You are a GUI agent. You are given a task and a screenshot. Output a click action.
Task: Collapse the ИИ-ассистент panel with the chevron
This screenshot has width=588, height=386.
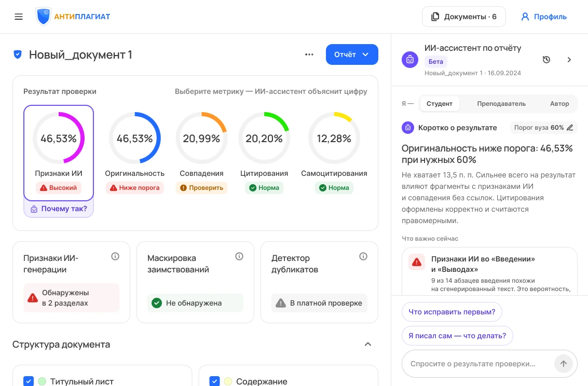569,60
